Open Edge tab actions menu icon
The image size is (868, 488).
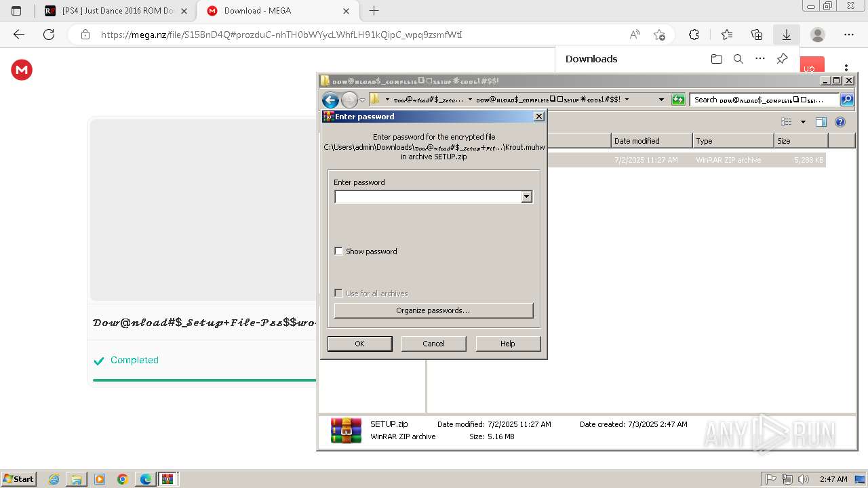pos(16,11)
